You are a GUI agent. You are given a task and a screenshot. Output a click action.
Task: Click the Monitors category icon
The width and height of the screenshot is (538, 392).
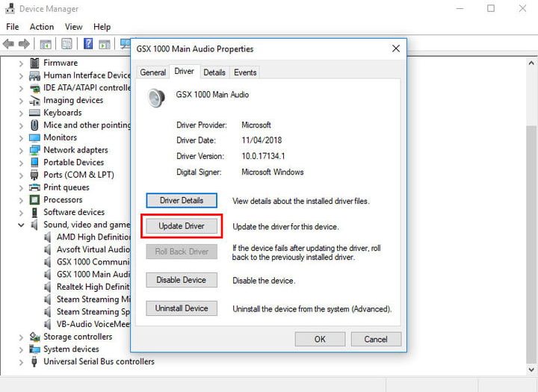click(34, 137)
